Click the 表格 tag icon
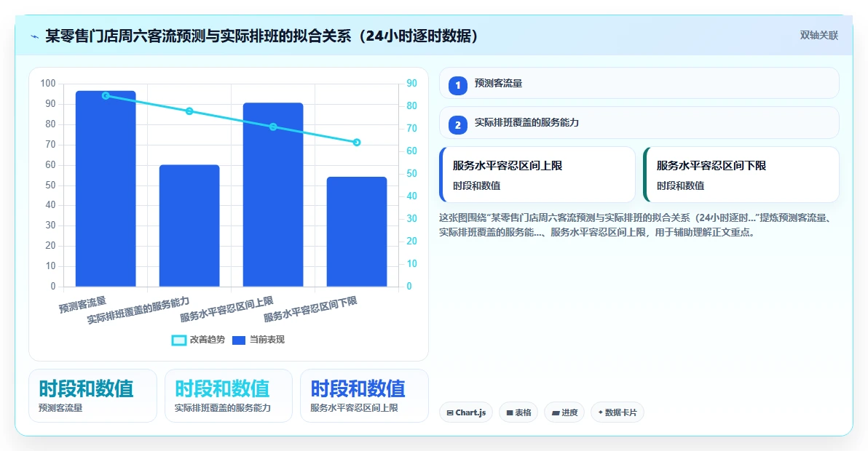 click(509, 413)
